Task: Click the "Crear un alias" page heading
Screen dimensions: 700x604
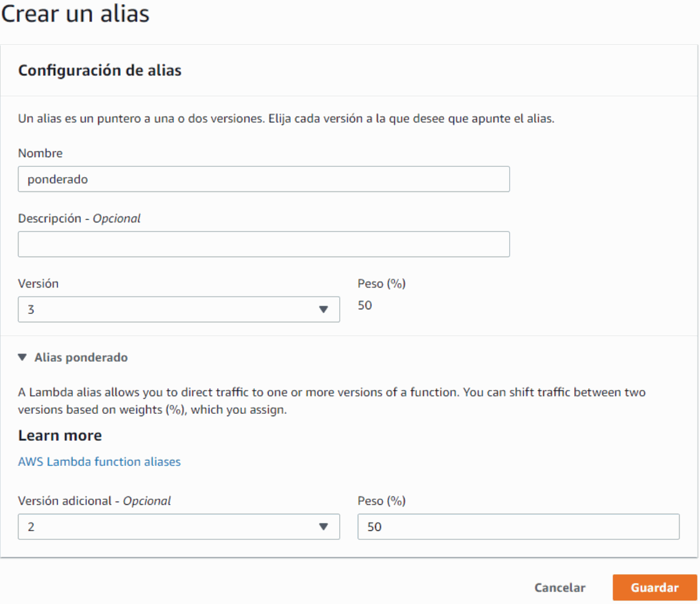Action: pos(75,14)
